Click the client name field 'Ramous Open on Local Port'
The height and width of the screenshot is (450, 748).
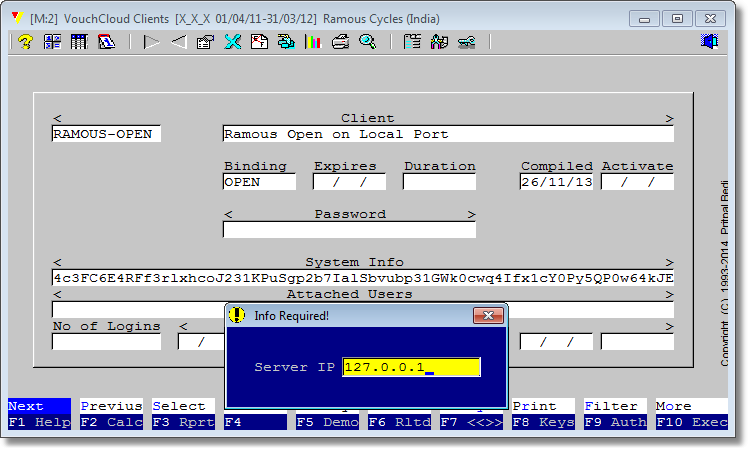point(448,134)
